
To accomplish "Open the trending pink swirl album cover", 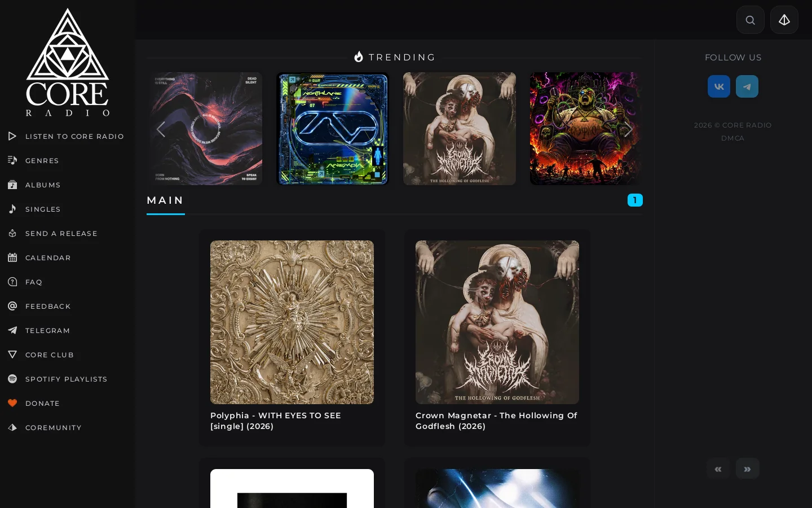I will (x=206, y=129).
